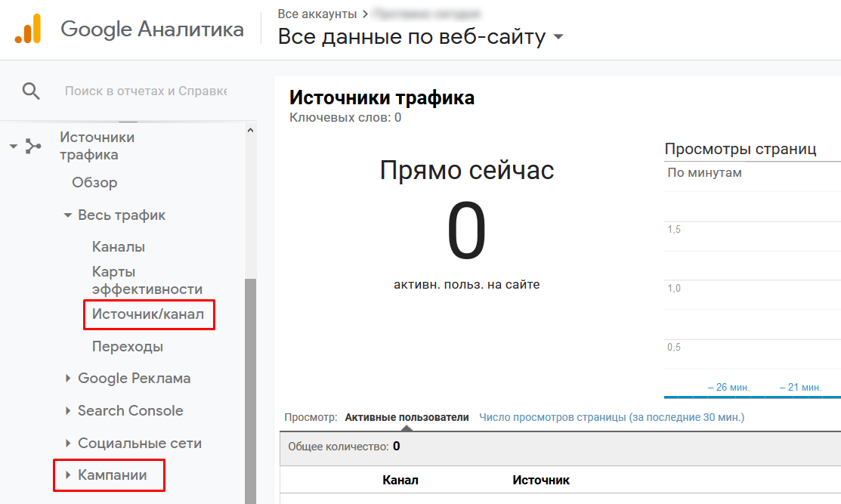Click the search magnifier icon
Screen dimensions: 841x504
pyautogui.click(x=31, y=91)
